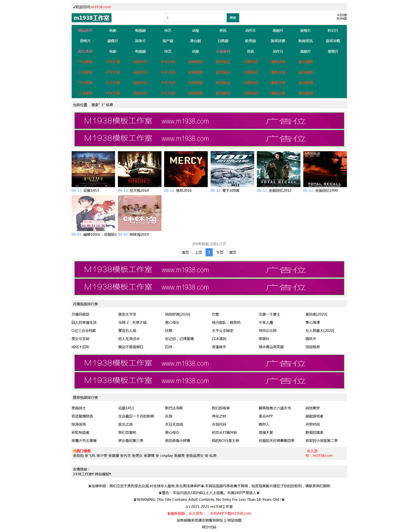Screen dimensions: 418x532
Task: Click the m1938工作室 site logo
Action: coord(91,18)
